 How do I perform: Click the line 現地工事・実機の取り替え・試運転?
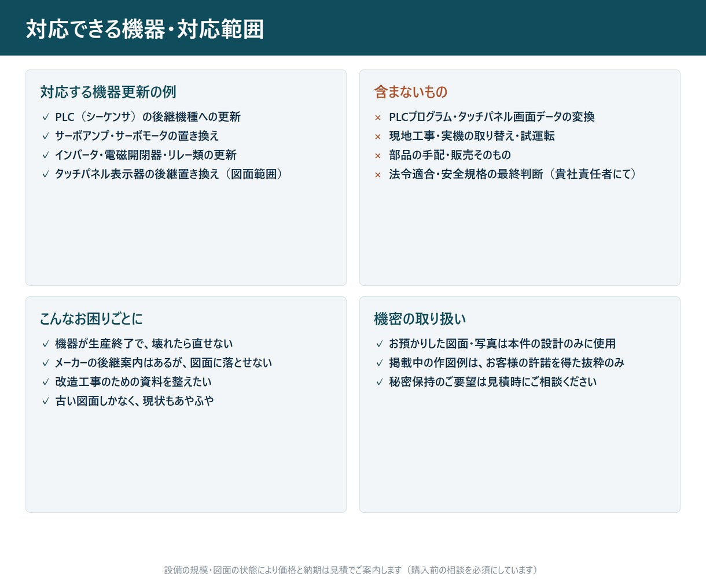472,136
